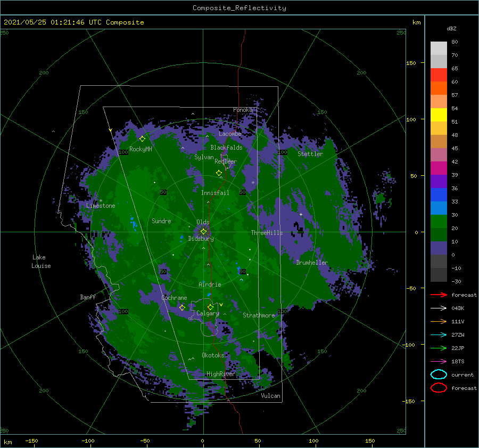The image size is (479, 448).
Task: Select the cyan 'current' ellipse symbol
Action: (x=439, y=374)
